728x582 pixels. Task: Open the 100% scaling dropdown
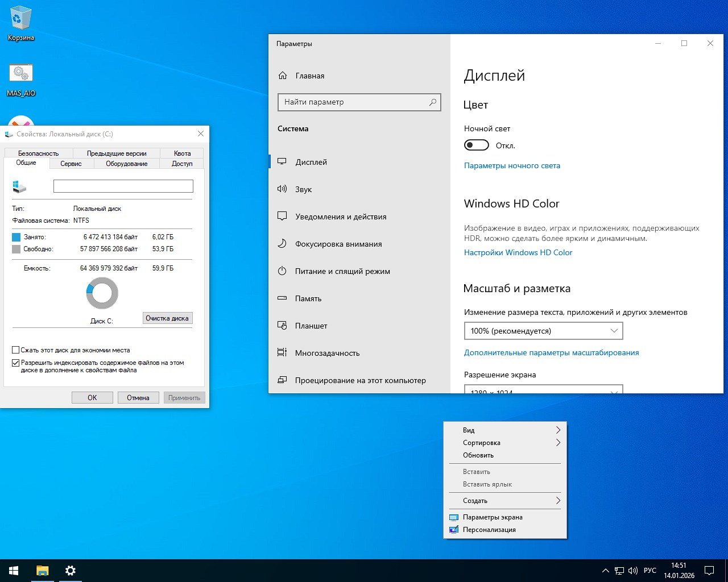[543, 330]
